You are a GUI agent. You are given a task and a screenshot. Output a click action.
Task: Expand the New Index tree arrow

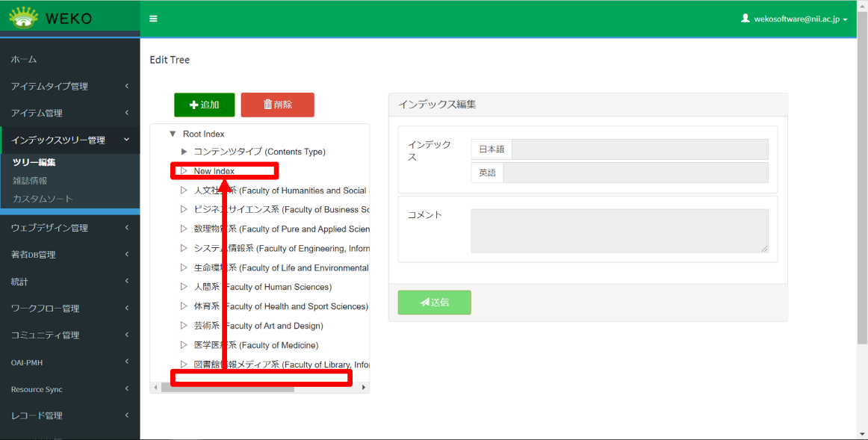click(x=184, y=171)
